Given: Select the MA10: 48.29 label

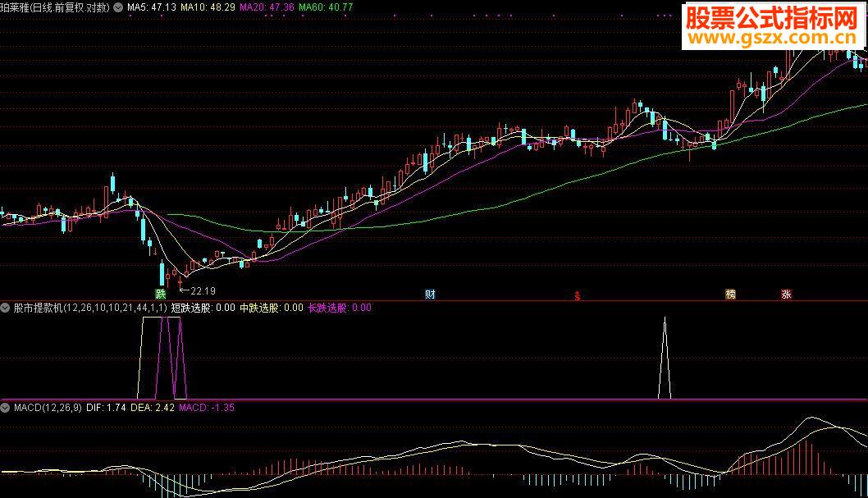Looking at the screenshot, I should point(208,7).
